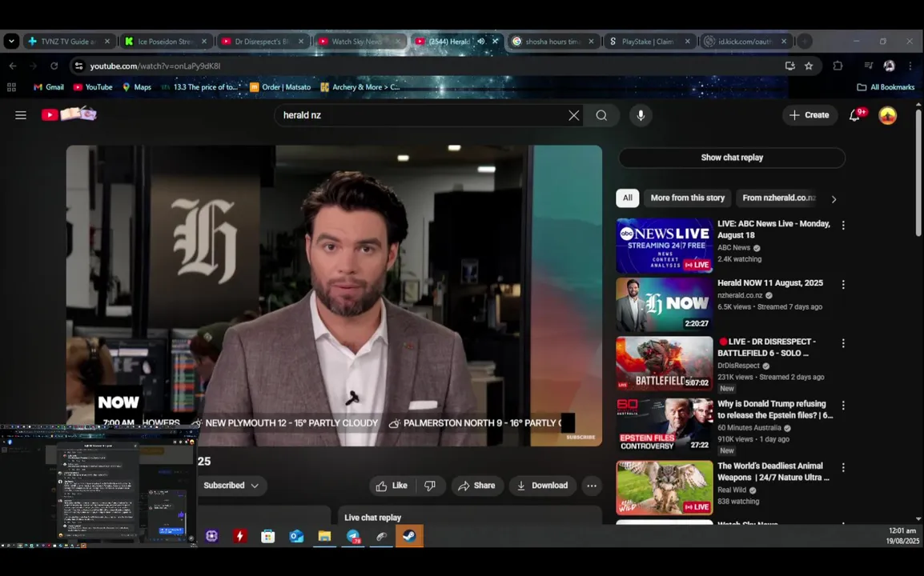Open Telegram from the taskbar
Screen dimensions: 924x576
(353, 536)
